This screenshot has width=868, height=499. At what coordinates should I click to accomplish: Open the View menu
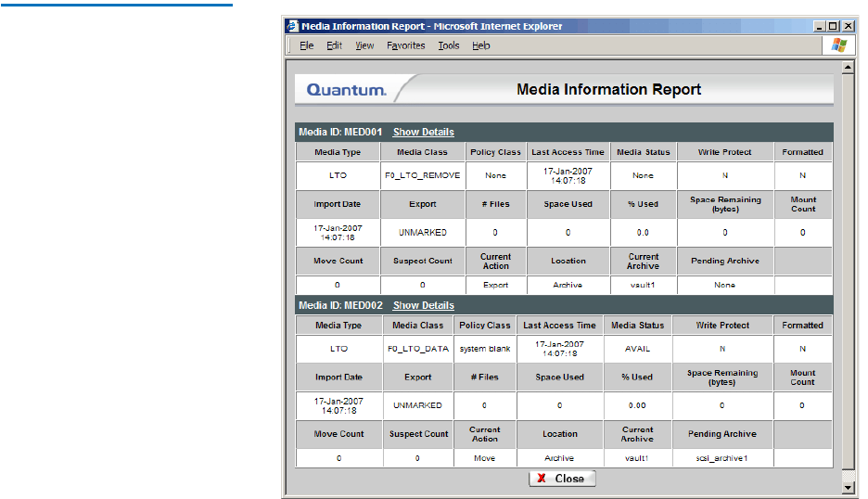364,45
